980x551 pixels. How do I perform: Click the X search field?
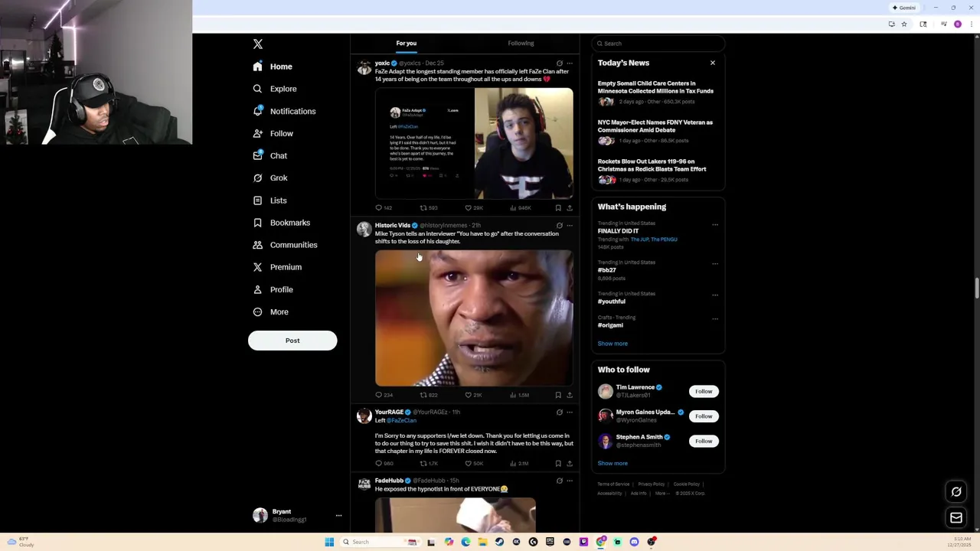658,44
